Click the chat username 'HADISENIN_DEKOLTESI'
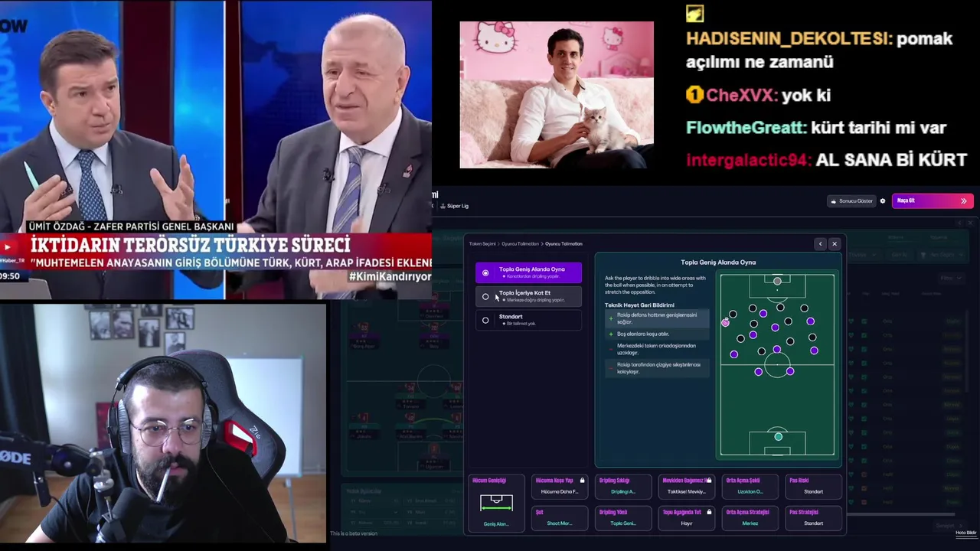Viewport: 980px width, 551px height. [x=789, y=38]
